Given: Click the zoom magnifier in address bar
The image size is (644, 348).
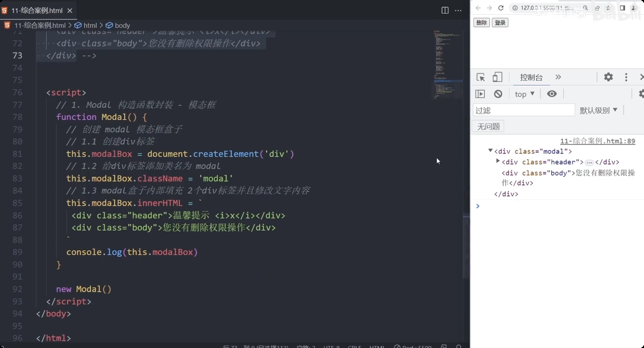Looking at the screenshot, I should 586,8.
